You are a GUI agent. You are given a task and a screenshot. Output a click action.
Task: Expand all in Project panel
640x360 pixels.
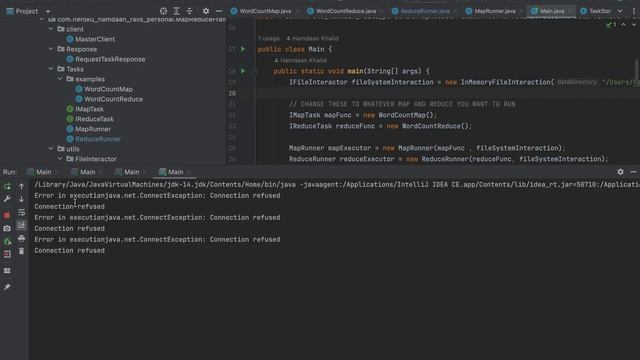click(x=176, y=11)
